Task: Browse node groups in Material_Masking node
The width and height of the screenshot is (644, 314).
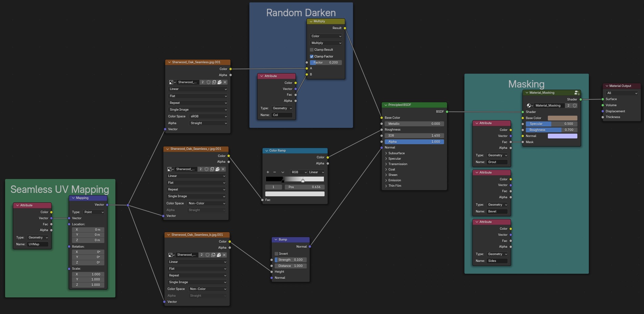Action: 530,106
